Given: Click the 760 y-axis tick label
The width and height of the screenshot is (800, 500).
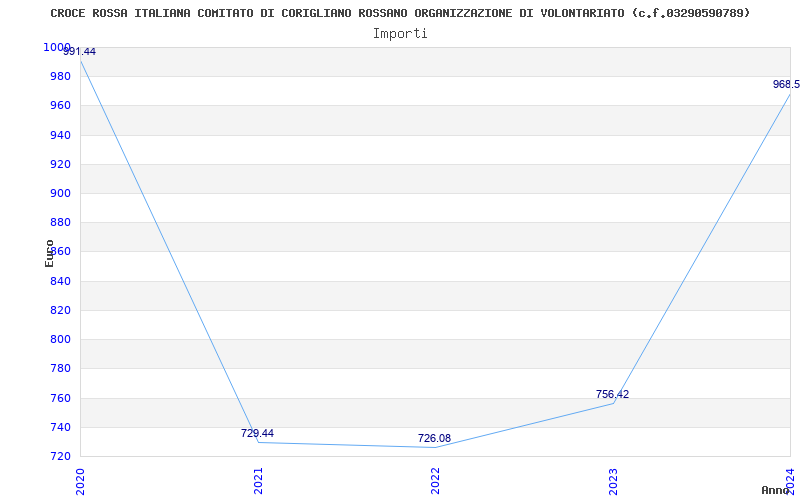Looking at the screenshot, I should [x=61, y=398].
